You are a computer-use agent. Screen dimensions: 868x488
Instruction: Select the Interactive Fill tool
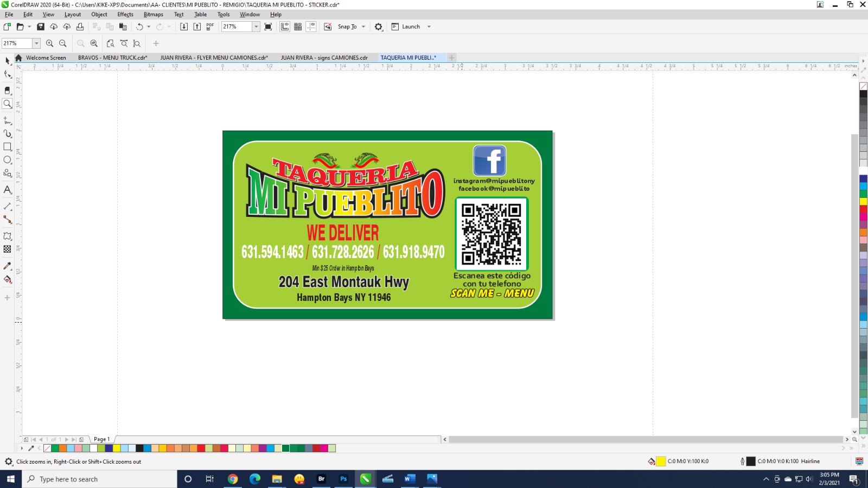coord(7,279)
